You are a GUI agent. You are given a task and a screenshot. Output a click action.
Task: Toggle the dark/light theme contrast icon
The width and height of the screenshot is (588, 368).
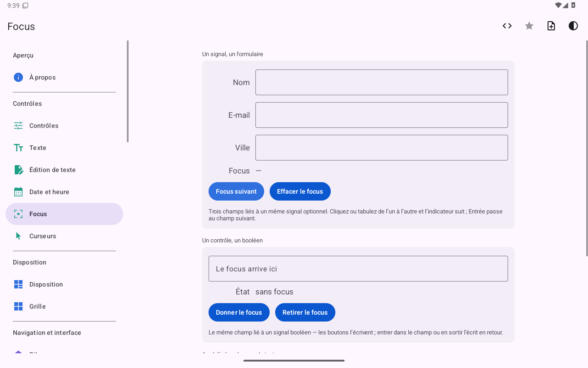573,26
